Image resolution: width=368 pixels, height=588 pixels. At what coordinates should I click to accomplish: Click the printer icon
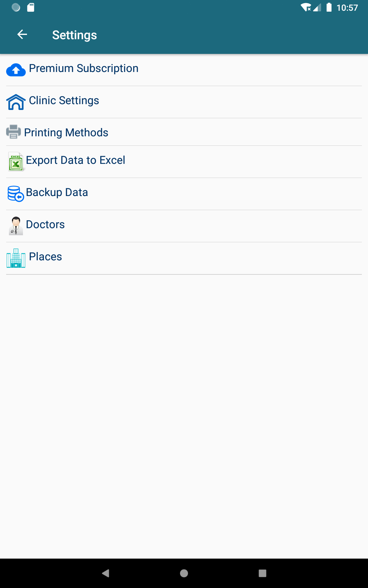click(x=13, y=132)
